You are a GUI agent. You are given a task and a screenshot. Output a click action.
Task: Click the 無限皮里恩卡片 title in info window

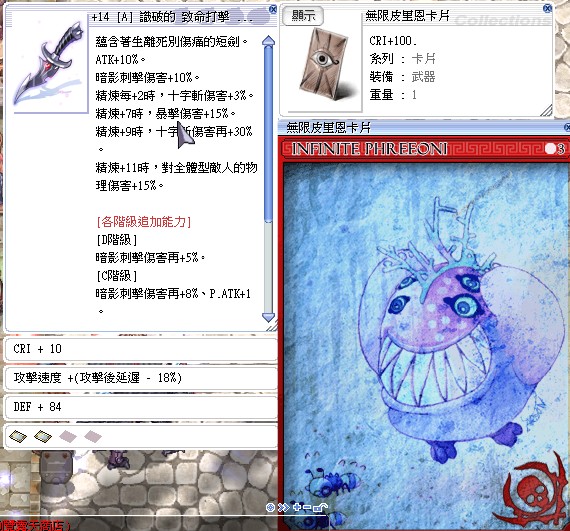tap(407, 16)
